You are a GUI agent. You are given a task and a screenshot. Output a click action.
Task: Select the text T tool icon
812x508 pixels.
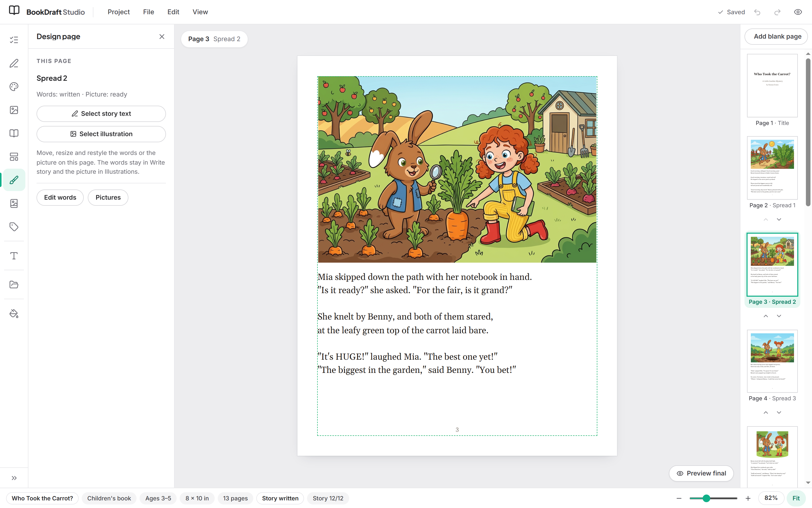[x=14, y=256]
